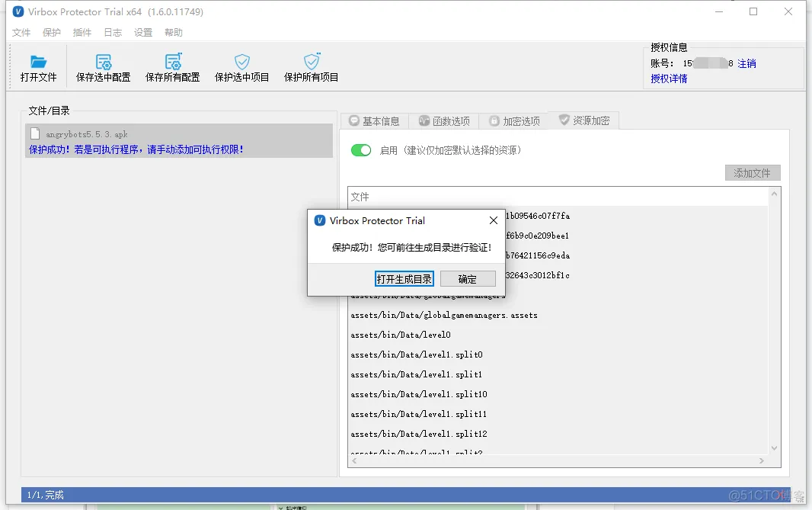Click 保护选中项目 protect selected item icon
Screen dimensions: 812x510
241,62
